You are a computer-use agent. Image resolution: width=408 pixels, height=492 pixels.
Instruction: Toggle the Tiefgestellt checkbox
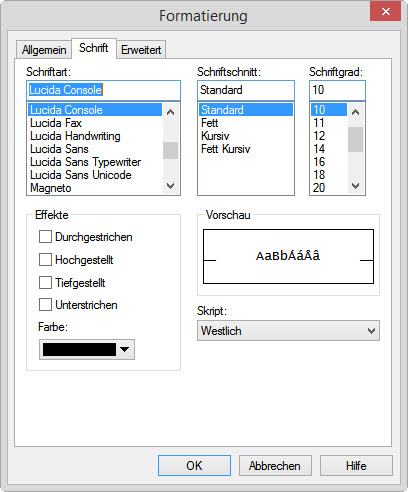(45, 283)
